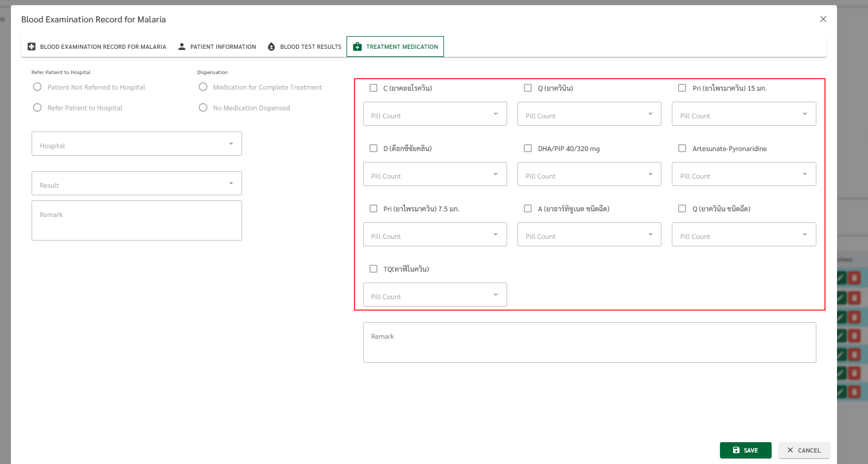Tick the TQ medication checkbox
868x464 pixels.
click(373, 269)
